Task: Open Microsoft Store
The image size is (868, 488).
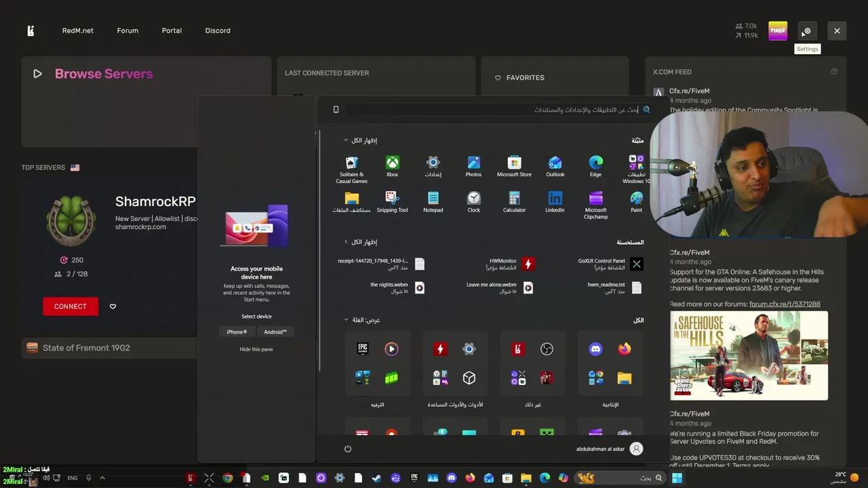Action: coord(514,167)
